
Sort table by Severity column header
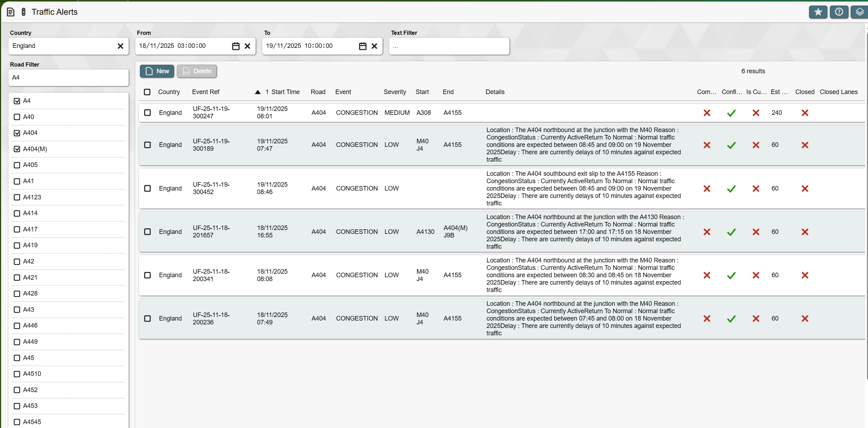pyautogui.click(x=395, y=92)
